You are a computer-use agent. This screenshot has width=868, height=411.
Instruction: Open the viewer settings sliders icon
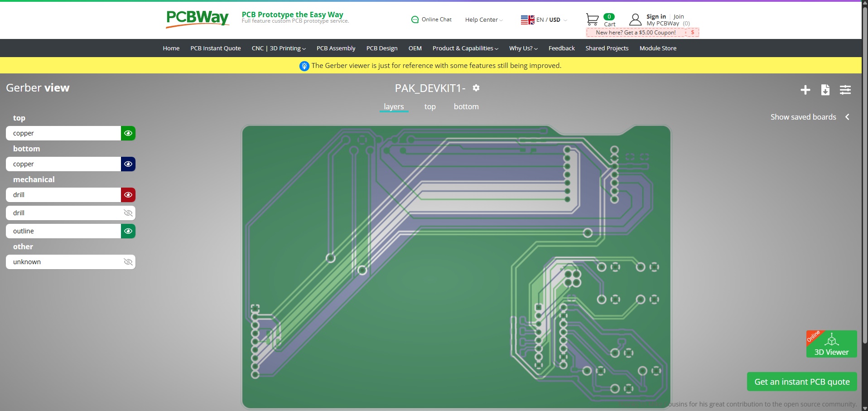pos(845,90)
